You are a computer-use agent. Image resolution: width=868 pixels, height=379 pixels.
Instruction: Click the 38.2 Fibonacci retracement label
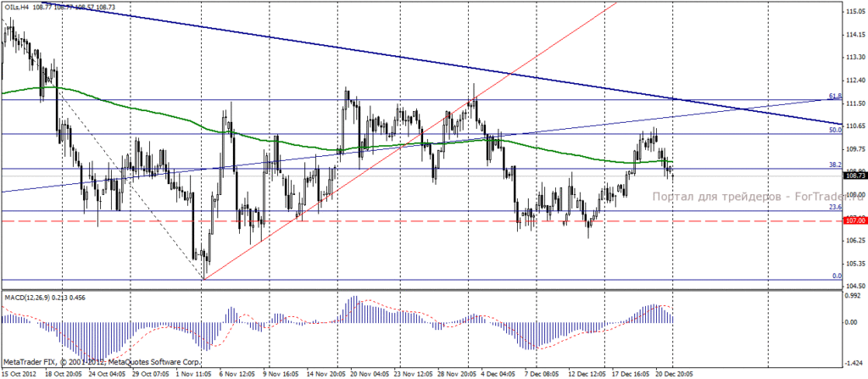click(835, 164)
